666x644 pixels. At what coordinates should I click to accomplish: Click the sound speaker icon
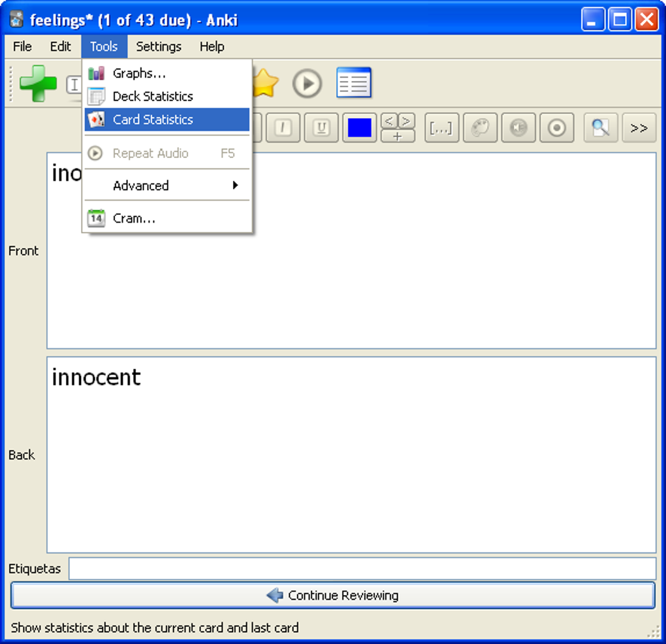(x=518, y=128)
